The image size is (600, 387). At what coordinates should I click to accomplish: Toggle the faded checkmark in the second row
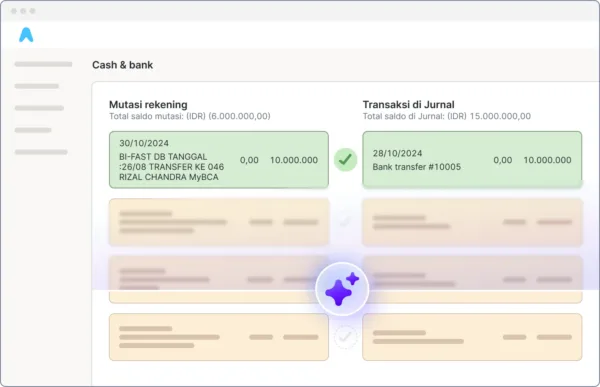tap(346, 221)
